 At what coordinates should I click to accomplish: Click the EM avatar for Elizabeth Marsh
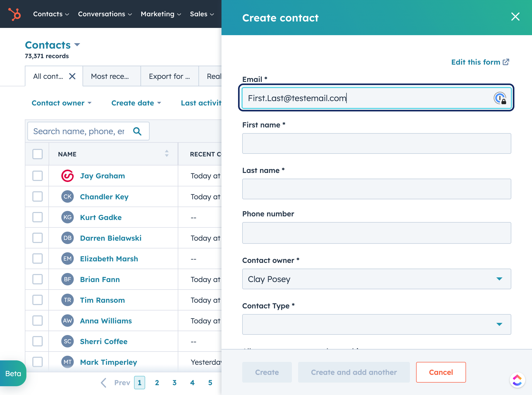68,259
